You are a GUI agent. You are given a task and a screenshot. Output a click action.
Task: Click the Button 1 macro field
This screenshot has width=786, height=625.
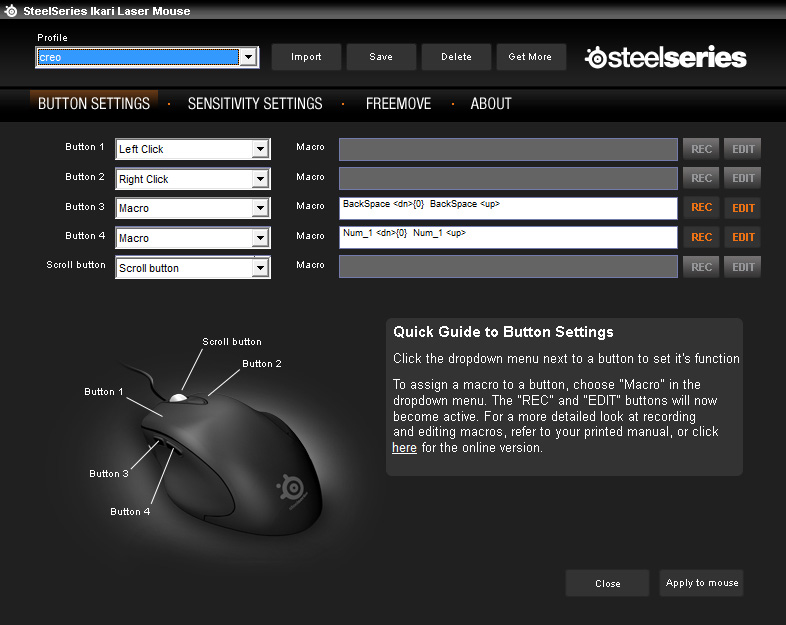pos(508,149)
